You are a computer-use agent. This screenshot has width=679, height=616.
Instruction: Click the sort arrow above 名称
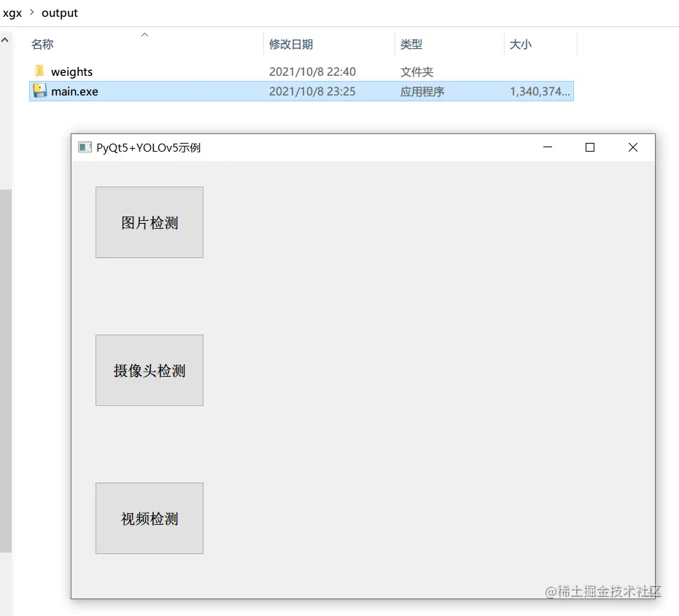pyautogui.click(x=144, y=35)
